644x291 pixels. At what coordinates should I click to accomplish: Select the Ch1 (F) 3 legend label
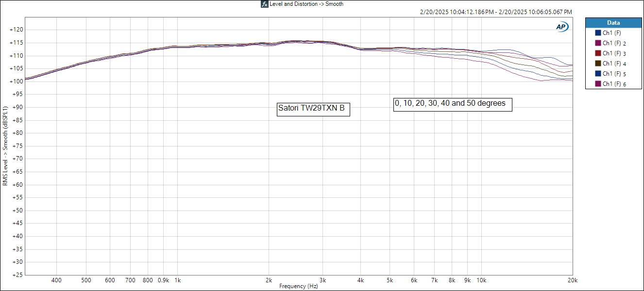pos(614,53)
